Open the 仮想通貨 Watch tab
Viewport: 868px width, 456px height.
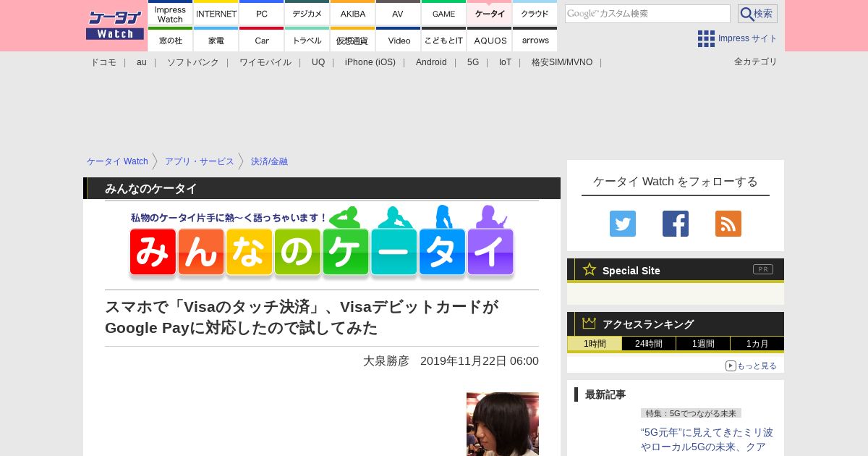[x=353, y=40]
